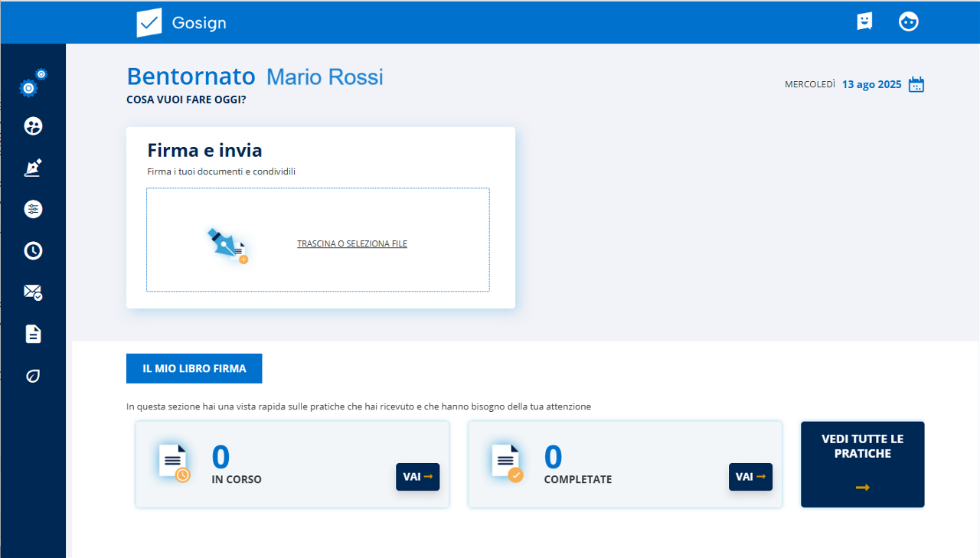The width and height of the screenshot is (980, 558).
Task: Click the gears icon in the sidebar
Action: [x=32, y=84]
